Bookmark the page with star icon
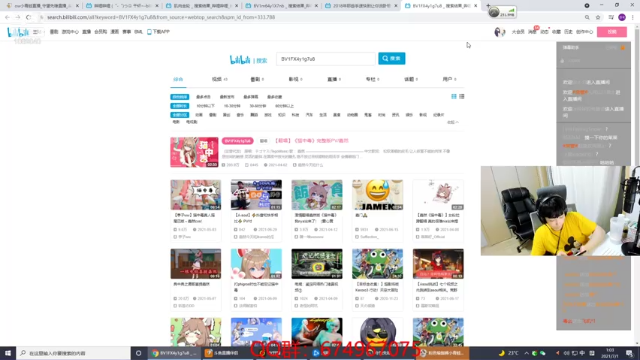This screenshot has width=640, height=360. [x=598, y=17]
